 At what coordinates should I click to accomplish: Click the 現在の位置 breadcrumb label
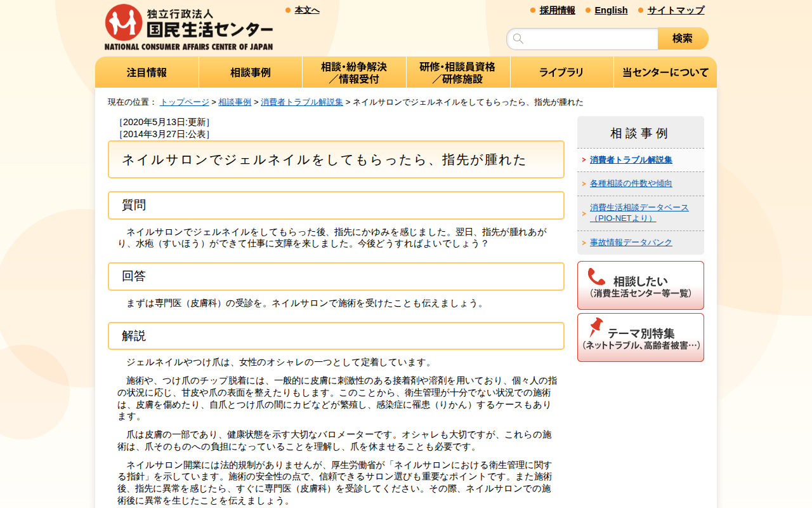click(133, 102)
